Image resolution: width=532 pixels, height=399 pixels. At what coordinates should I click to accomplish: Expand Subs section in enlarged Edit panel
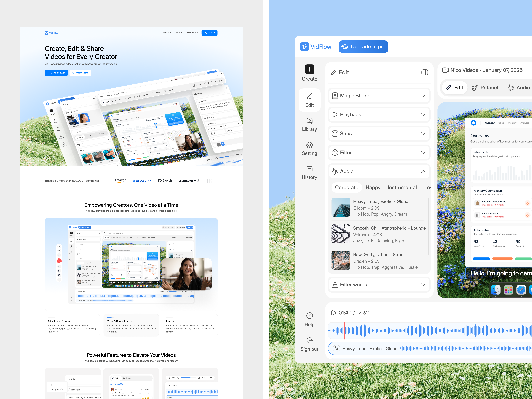coord(379,133)
